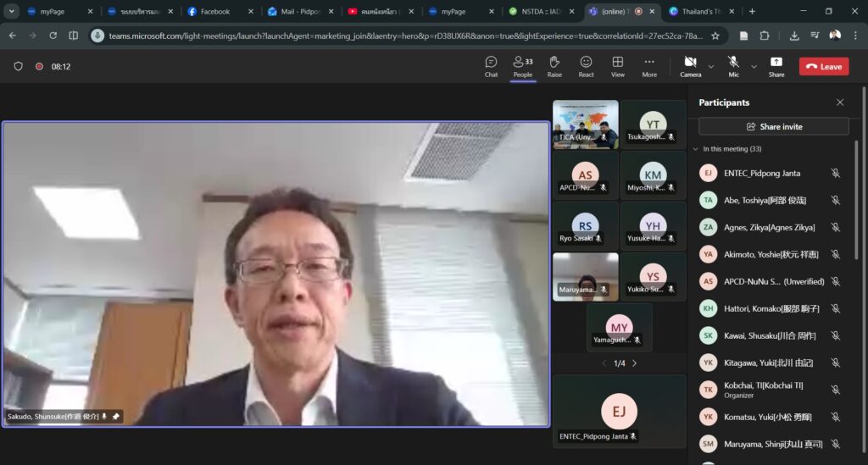Click the red Leave button
Image resolution: width=868 pixels, height=465 pixels.
click(x=823, y=66)
